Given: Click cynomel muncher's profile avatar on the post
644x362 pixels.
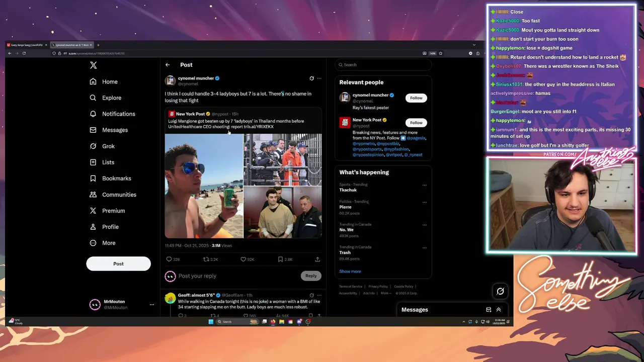Looking at the screenshot, I should [170, 81].
